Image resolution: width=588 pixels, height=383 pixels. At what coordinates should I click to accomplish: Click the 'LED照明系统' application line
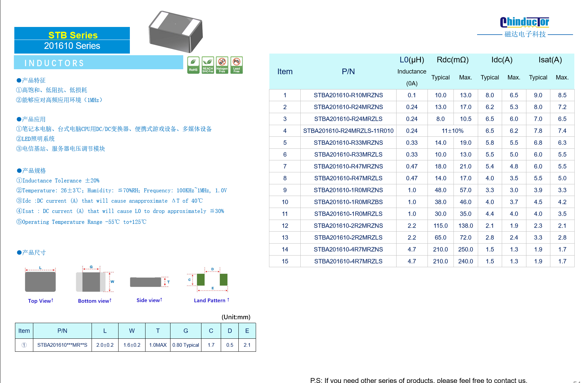click(36, 139)
